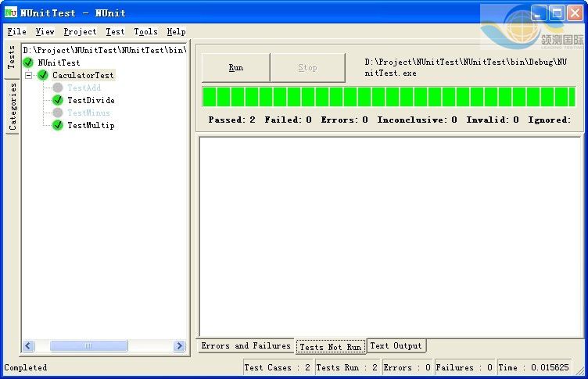The width and height of the screenshot is (588, 379).
Task: Click inside the empty results list area
Action: 390,237
